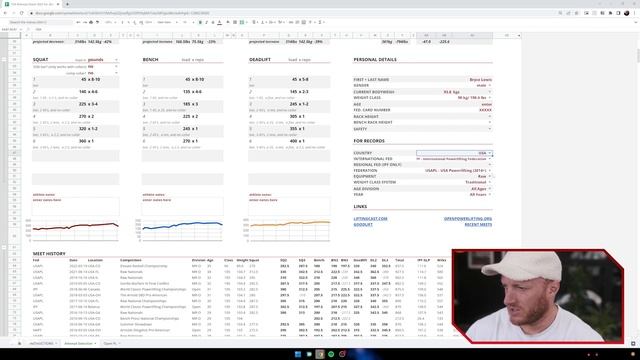This screenshot has width=640, height=360.
Task: Switch to the Attempt Selection sheet tab
Action: point(80,343)
